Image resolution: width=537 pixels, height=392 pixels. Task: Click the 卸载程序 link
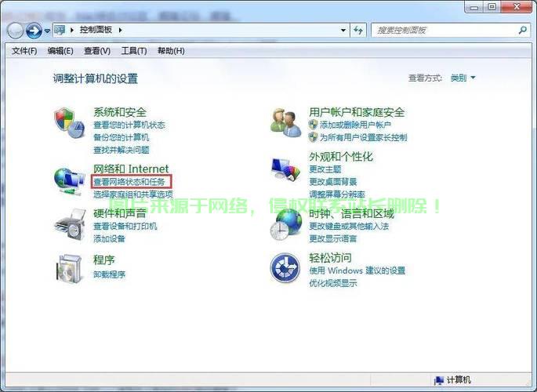(x=109, y=274)
